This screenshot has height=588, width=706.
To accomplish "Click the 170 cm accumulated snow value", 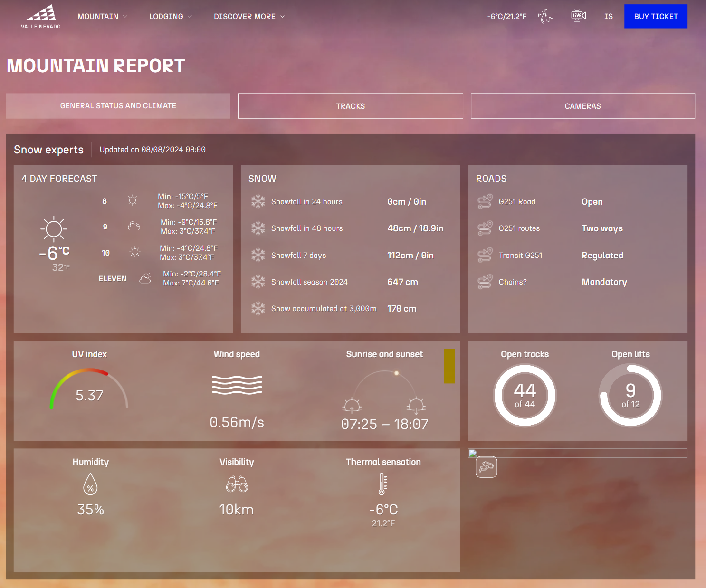I will click(x=401, y=308).
